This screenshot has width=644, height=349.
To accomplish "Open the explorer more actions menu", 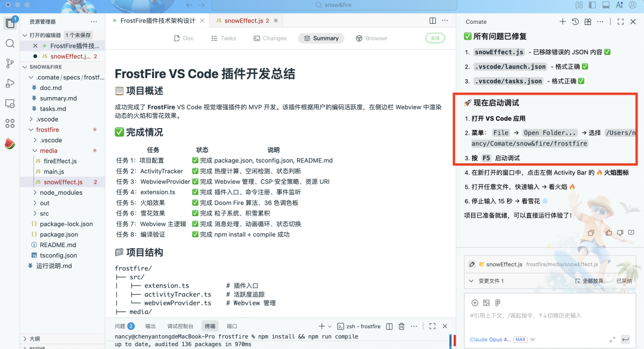I will 94,21.
